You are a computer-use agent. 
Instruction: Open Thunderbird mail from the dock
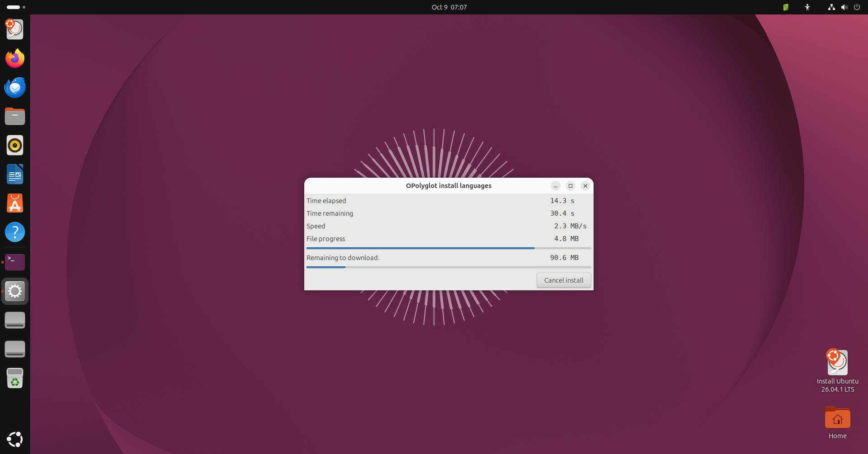coord(15,87)
